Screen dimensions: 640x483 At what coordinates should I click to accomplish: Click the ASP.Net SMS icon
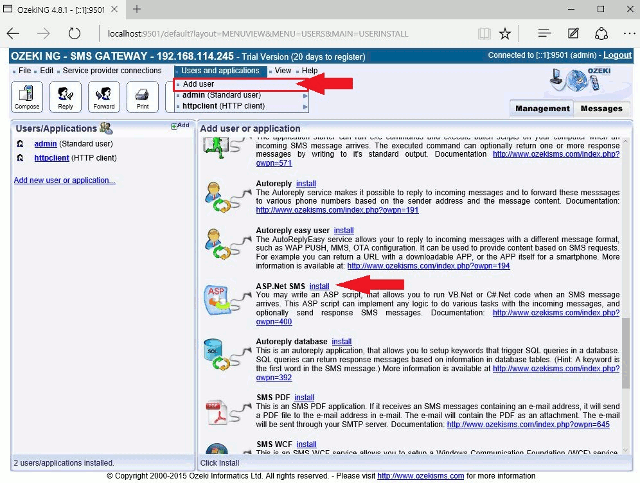(227, 300)
